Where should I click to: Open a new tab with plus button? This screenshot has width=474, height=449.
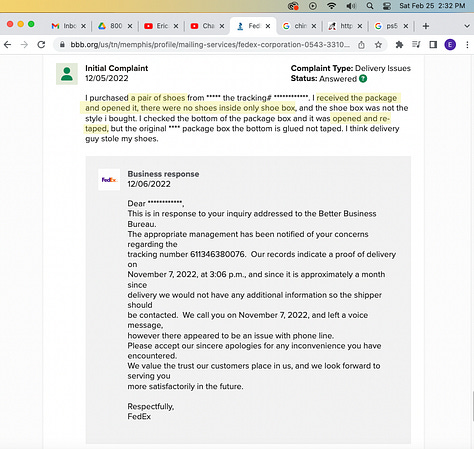[426, 26]
